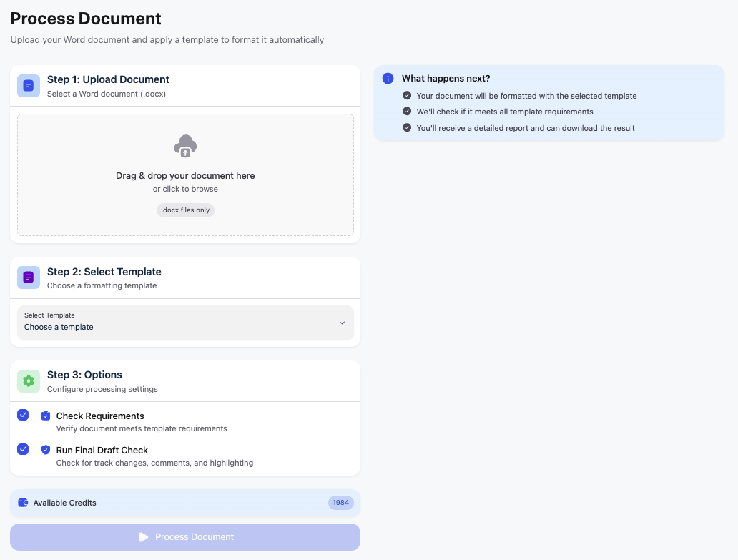Disable the Run Final Draft Check checkbox
Image resolution: width=738 pixels, height=560 pixels.
(x=23, y=449)
